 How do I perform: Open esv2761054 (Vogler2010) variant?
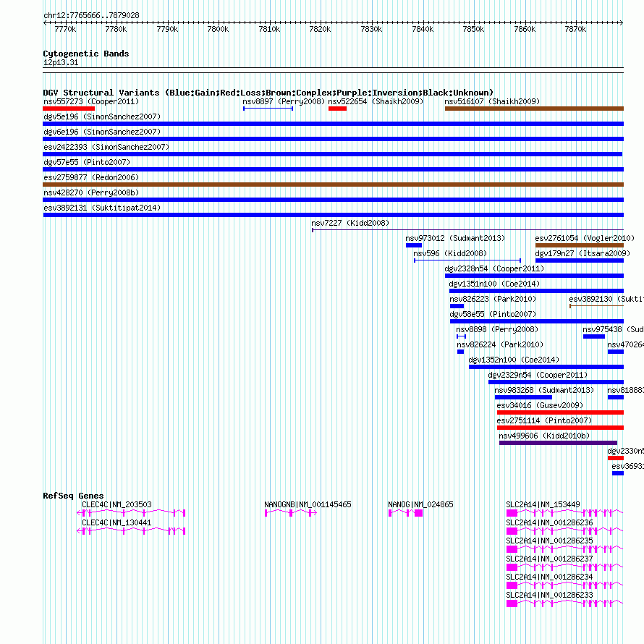click(x=585, y=238)
